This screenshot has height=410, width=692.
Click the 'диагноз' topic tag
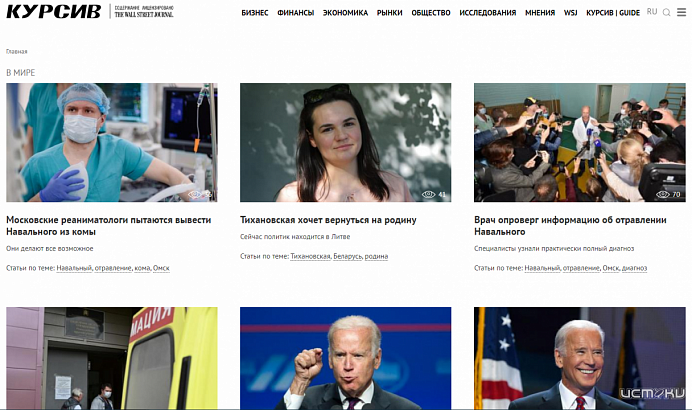(634, 268)
